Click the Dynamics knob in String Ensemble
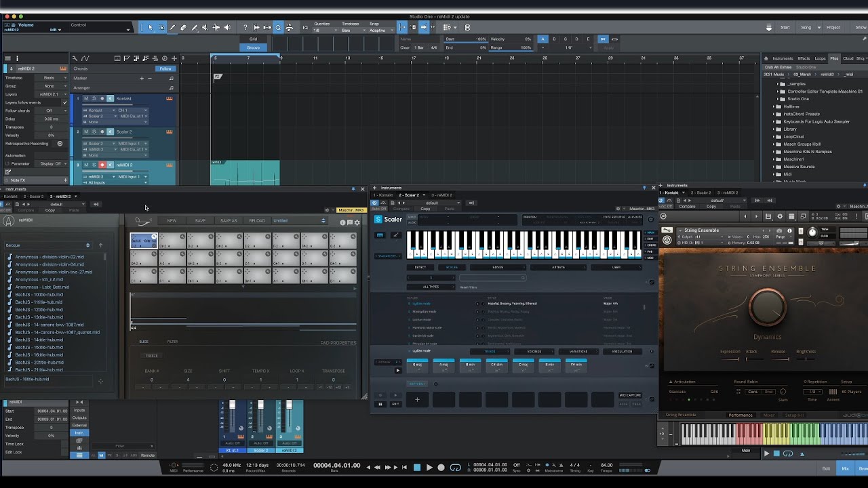 coord(767,308)
